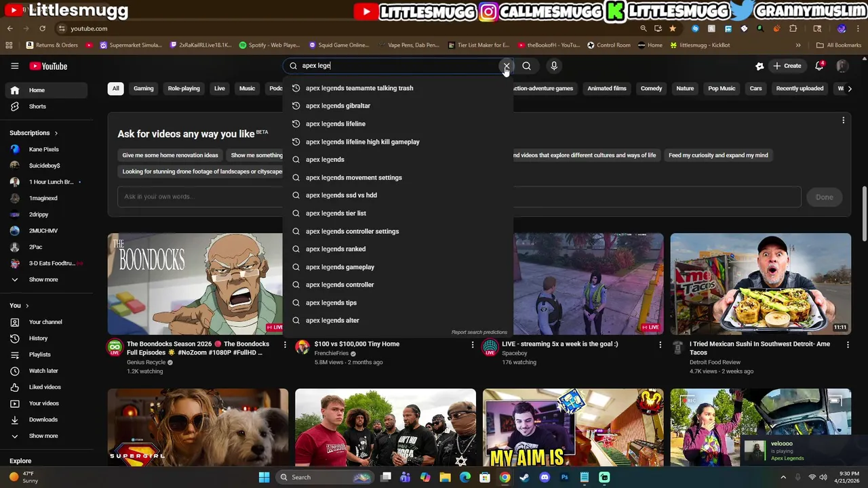
Task: Open Shorts in the sidebar
Action: coord(46,106)
